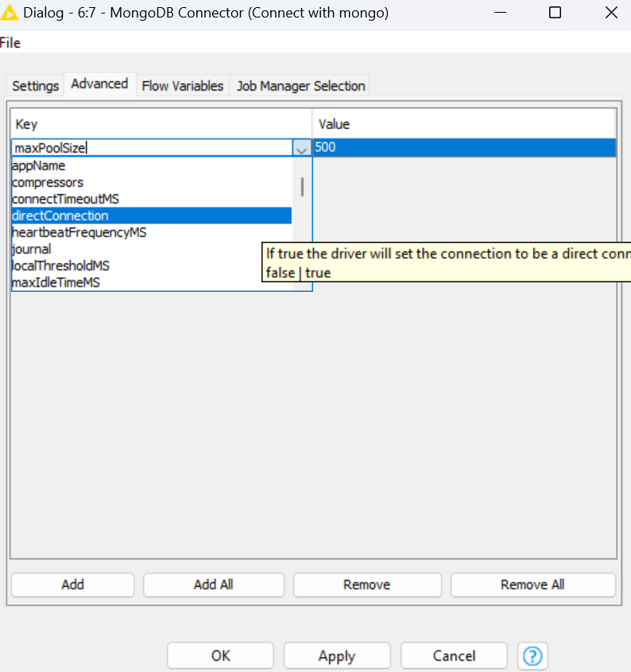631x672 pixels.
Task: Click the Apply button
Action: [337, 656]
